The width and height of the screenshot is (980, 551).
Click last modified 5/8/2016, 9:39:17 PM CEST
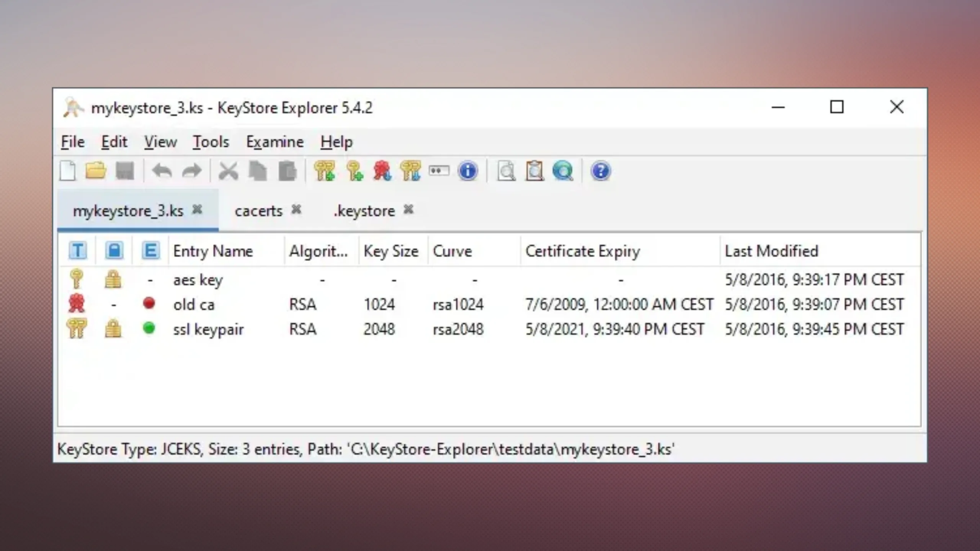[x=815, y=280]
